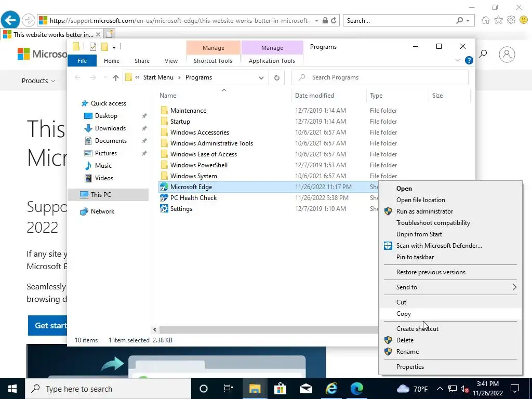Switch to Shortcut Tools tab
Screen dimensions: 532x399
213,61
